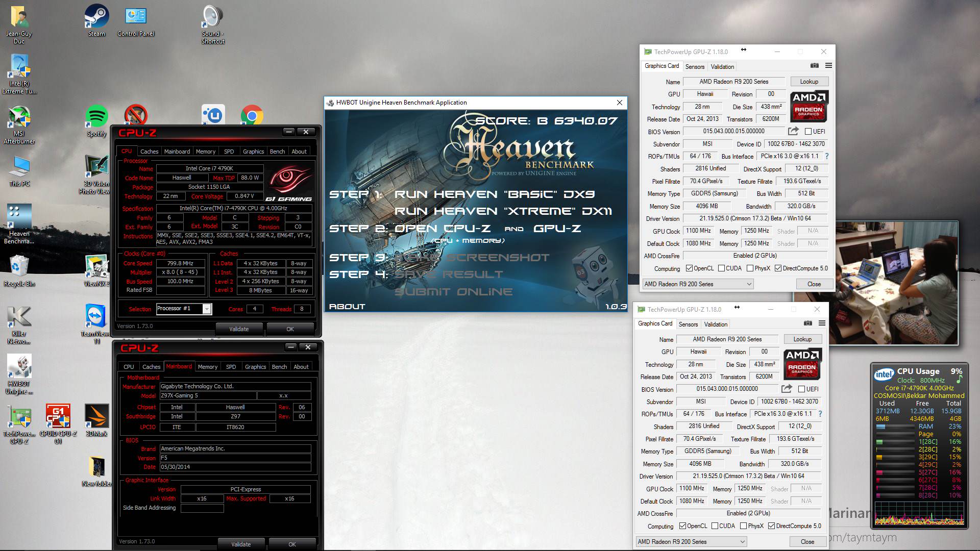The height and width of the screenshot is (551, 980).
Task: Click Lookup button in lower GPU-Z
Action: pos(802,339)
